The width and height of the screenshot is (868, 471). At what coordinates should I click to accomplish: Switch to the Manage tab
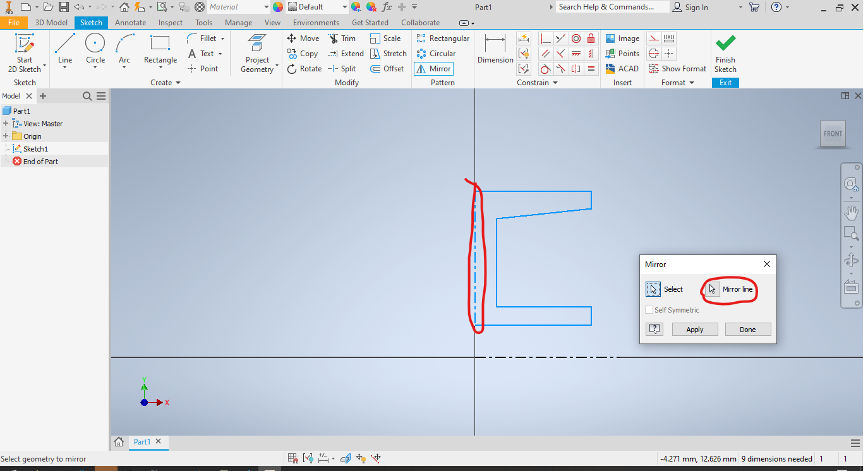tap(238, 23)
